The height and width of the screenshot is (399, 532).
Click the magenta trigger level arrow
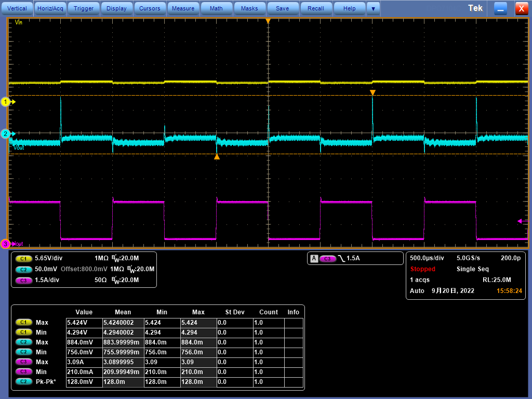520,221
